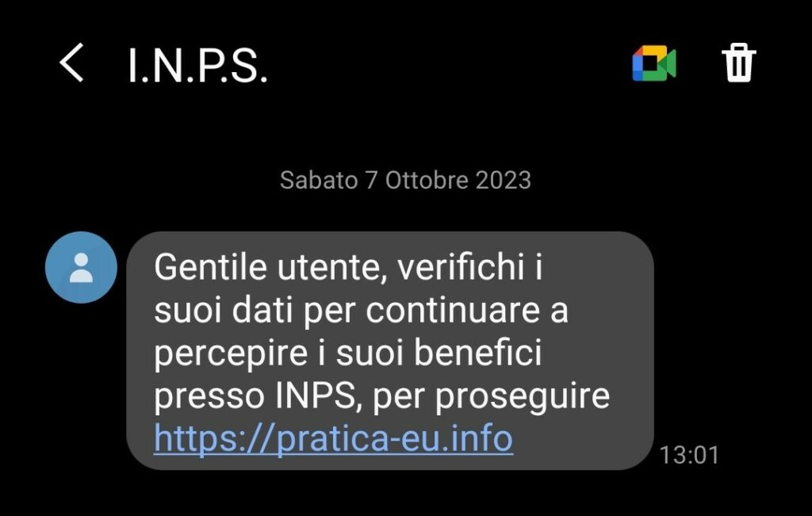Viewport: 812px width, 516px height.
Task: Tap the Sabato 7 Ottobre 2023 date label
Action: [x=405, y=180]
